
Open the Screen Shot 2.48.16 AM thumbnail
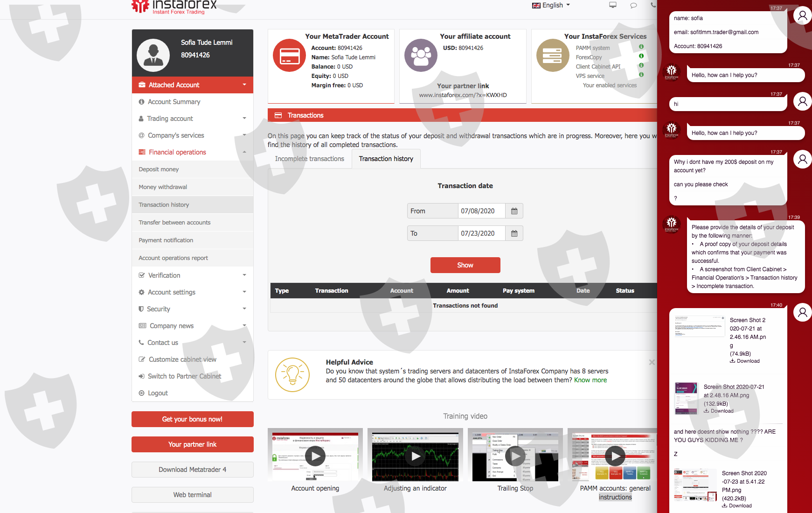click(687, 398)
